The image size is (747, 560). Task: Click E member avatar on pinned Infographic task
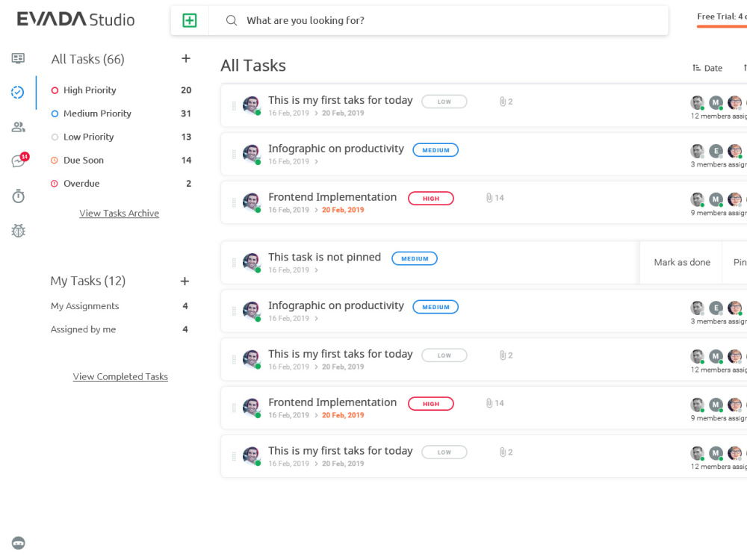(716, 151)
